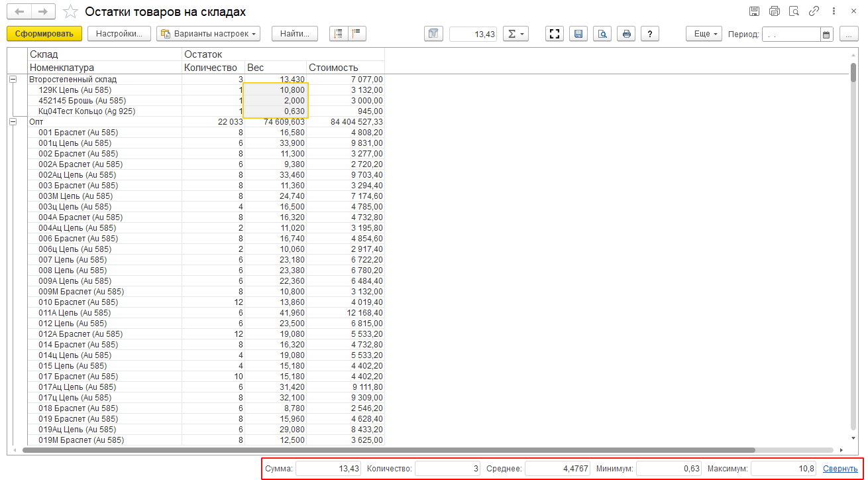Screen dimensions: 868x480
Task: Click the toolbar sum field showing 13,43
Action: pyautogui.click(x=473, y=34)
